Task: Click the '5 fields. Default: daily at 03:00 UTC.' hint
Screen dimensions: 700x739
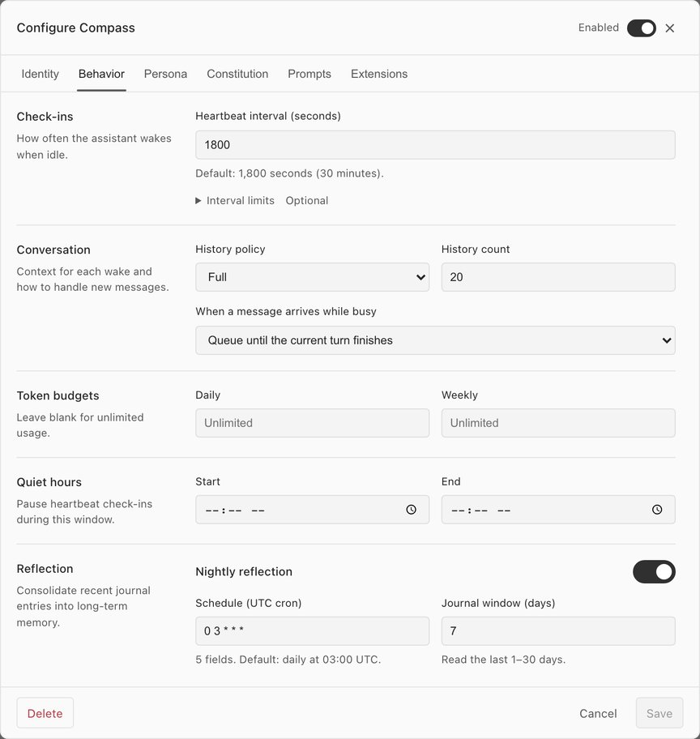Action: (x=288, y=660)
